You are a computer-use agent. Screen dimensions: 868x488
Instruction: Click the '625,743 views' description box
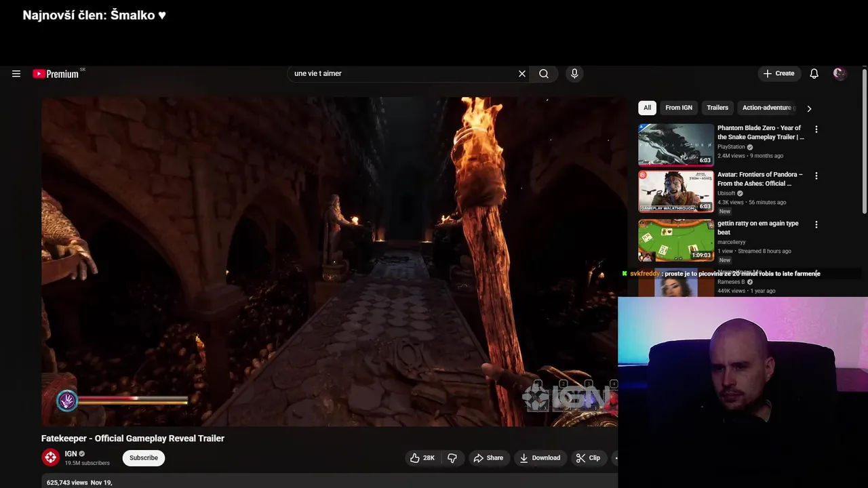pyautogui.click(x=330, y=481)
